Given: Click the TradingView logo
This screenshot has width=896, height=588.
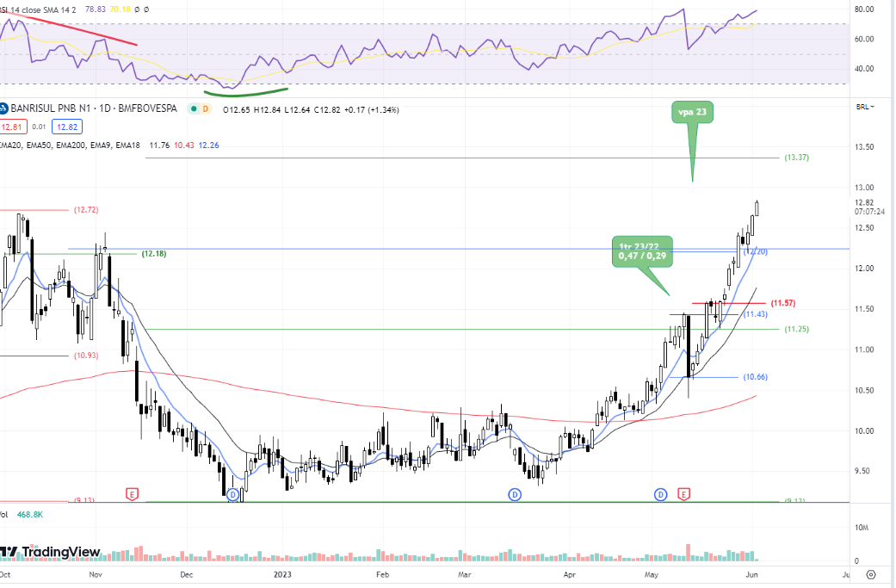Looking at the screenshot, I should tap(50, 552).
